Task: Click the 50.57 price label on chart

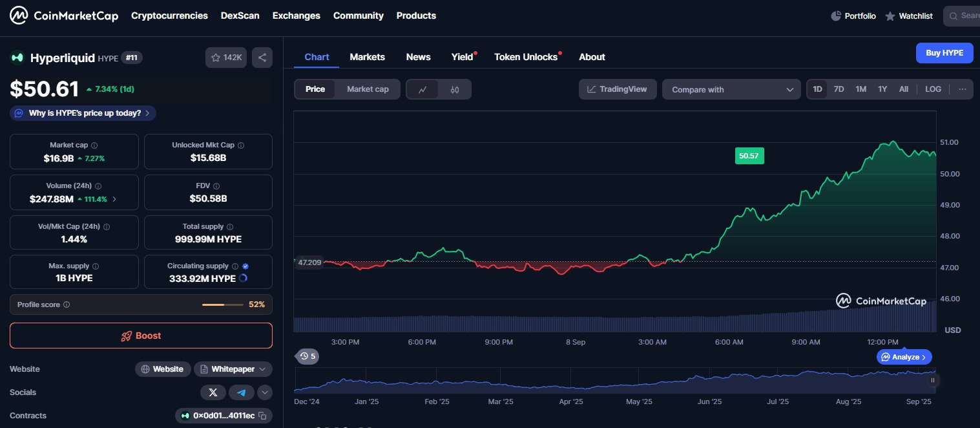Action: click(749, 156)
